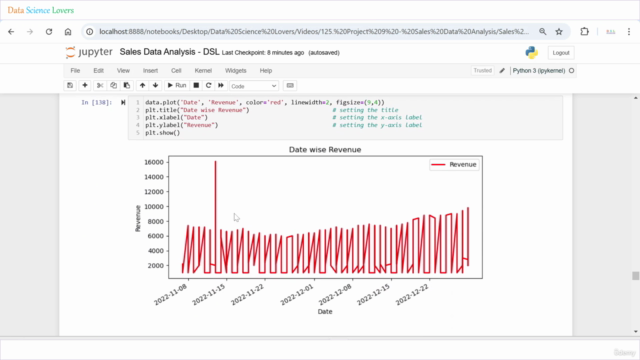This screenshot has width=640, height=360.
Task: Click the pencil edit icon near Trusted
Action: [x=502, y=71]
